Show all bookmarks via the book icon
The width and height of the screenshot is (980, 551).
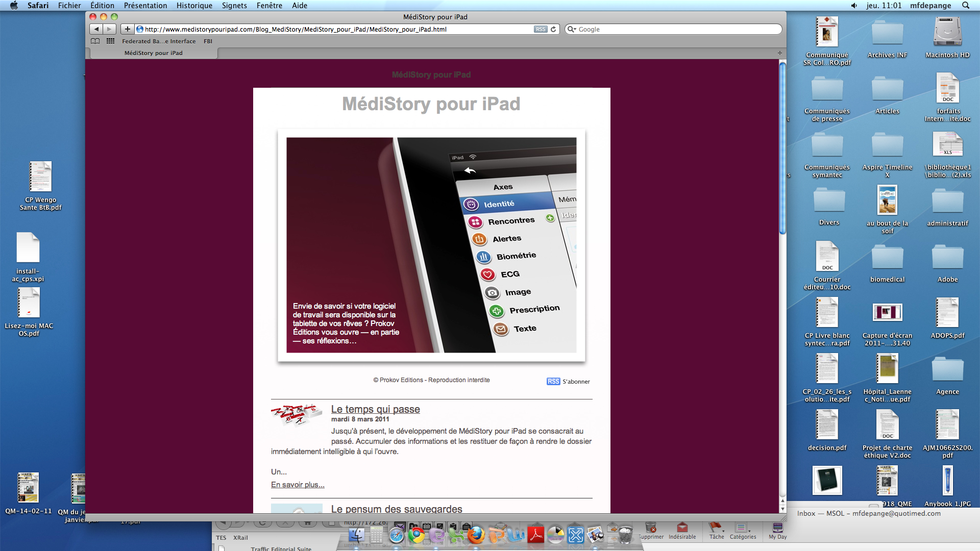click(95, 41)
